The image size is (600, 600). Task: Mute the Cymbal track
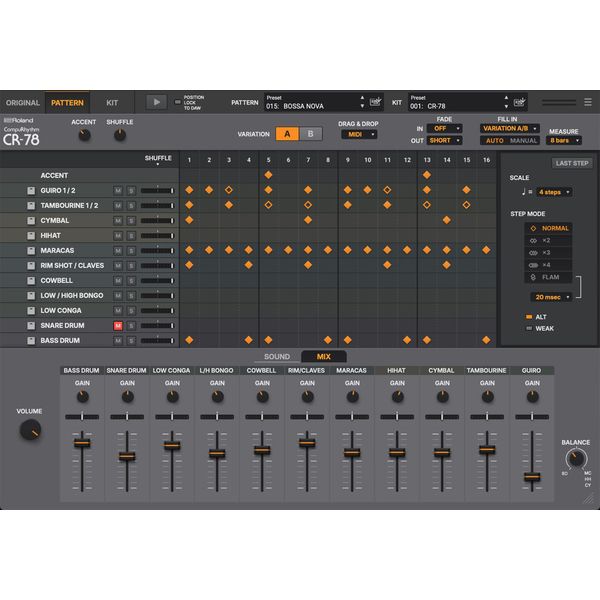click(x=118, y=220)
